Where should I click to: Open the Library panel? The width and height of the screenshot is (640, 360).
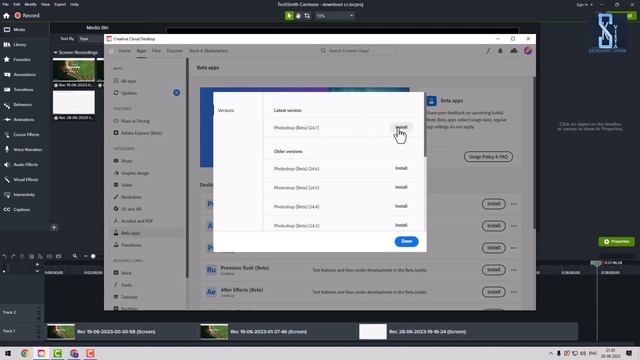[15, 45]
